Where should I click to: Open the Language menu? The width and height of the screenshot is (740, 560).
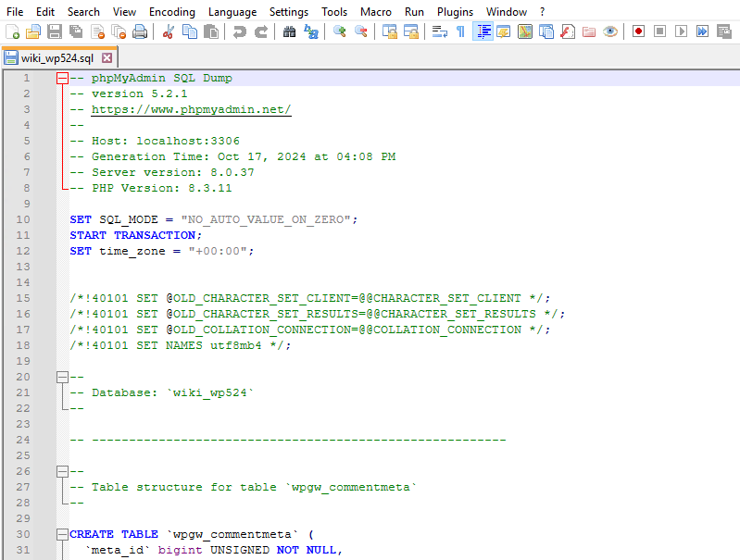point(232,12)
